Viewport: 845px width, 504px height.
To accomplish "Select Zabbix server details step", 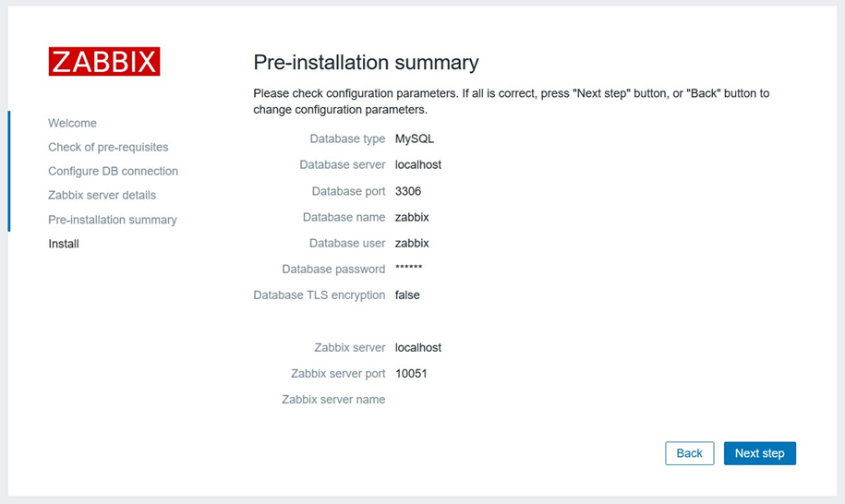I will (x=102, y=195).
